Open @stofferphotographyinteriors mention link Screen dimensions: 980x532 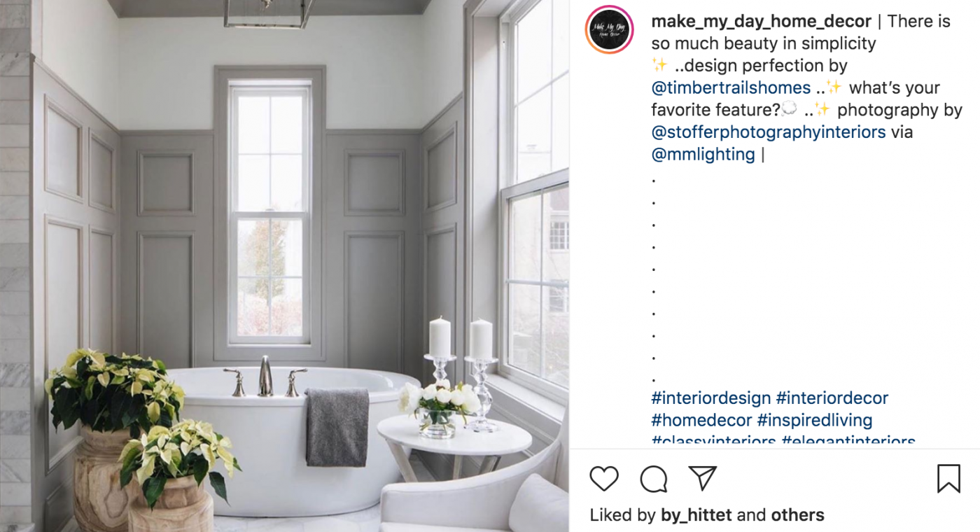click(x=768, y=132)
